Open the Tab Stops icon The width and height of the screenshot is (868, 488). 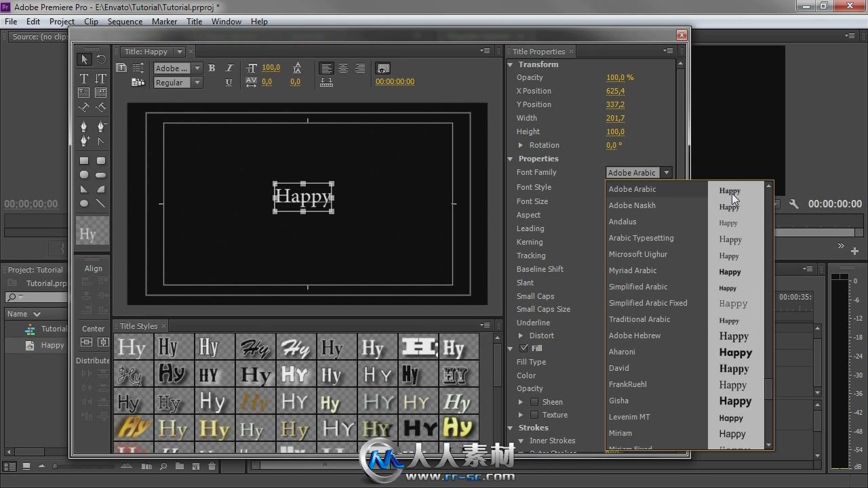pyautogui.click(x=326, y=82)
